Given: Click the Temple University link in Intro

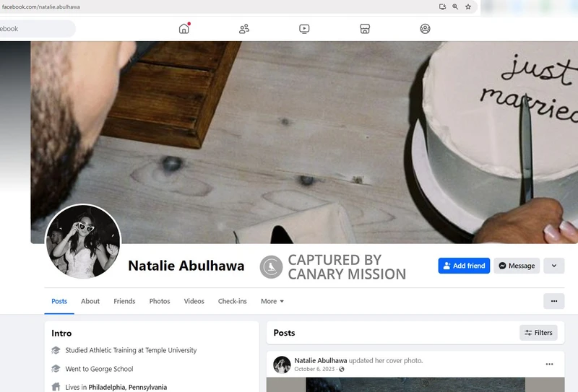Looking at the screenshot, I should point(171,350).
